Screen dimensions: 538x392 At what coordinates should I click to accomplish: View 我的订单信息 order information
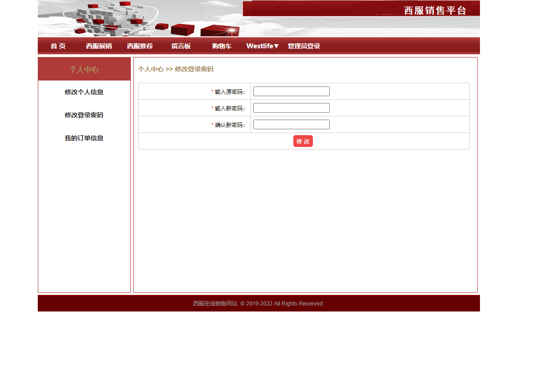click(83, 138)
